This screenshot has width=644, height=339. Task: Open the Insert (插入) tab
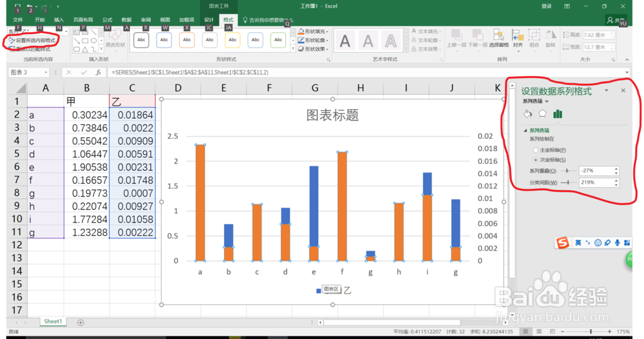point(59,20)
